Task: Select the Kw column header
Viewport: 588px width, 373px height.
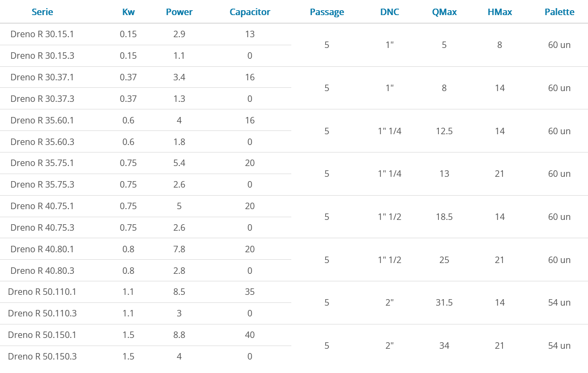Action: pos(128,12)
